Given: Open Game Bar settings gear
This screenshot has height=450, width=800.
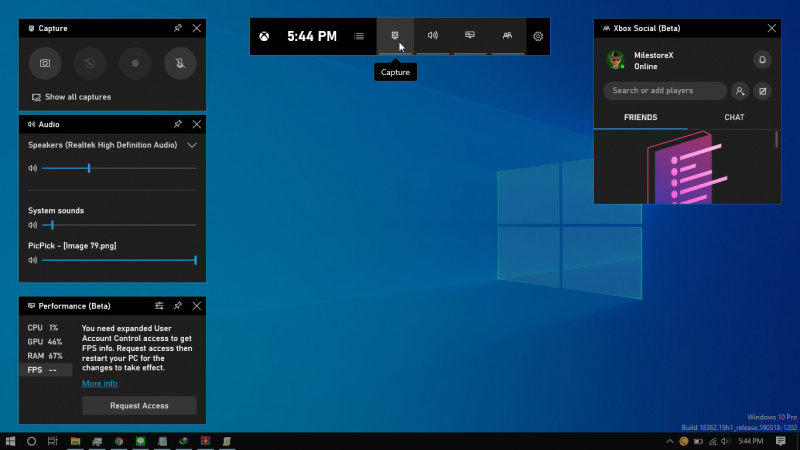Looking at the screenshot, I should click(x=538, y=36).
